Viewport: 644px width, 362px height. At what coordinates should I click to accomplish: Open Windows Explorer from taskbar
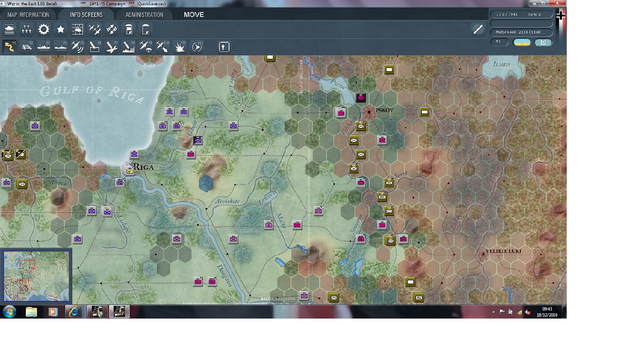point(31,312)
